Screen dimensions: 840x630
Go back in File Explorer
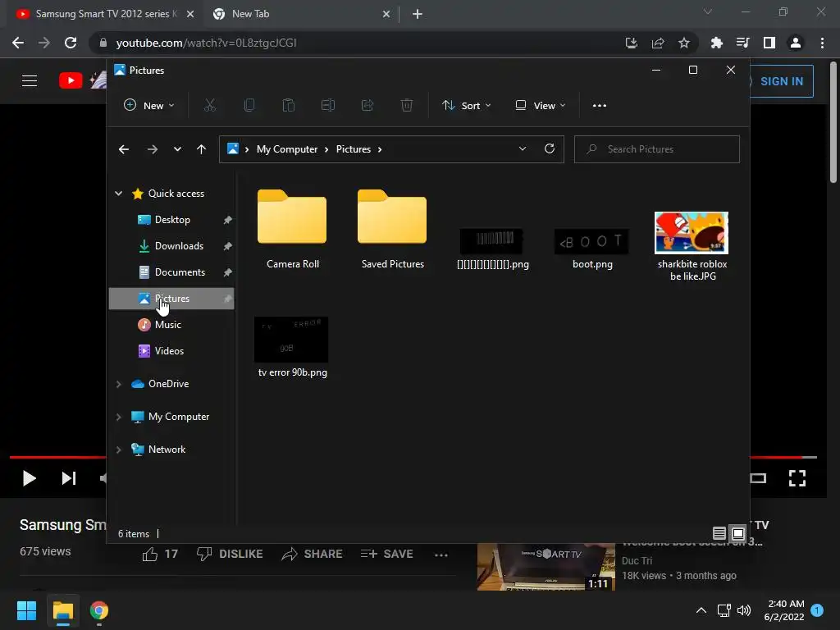pos(124,149)
